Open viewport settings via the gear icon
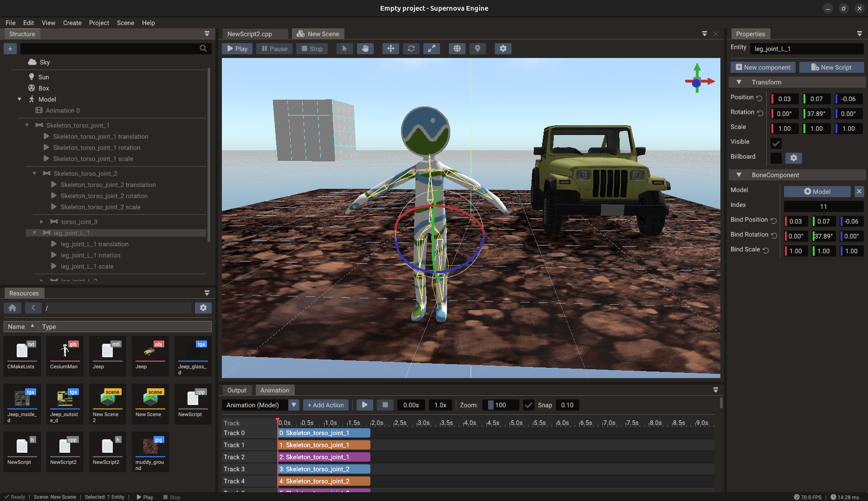This screenshot has width=868, height=501. (x=503, y=48)
